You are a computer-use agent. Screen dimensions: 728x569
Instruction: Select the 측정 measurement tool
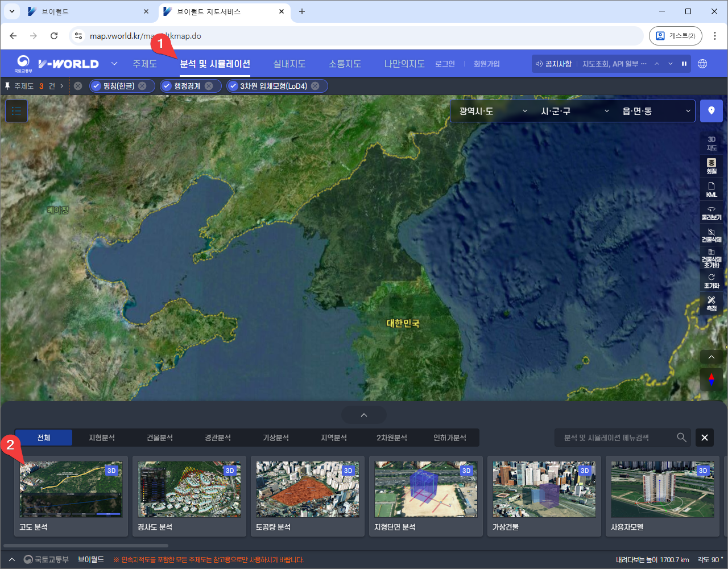tap(711, 303)
